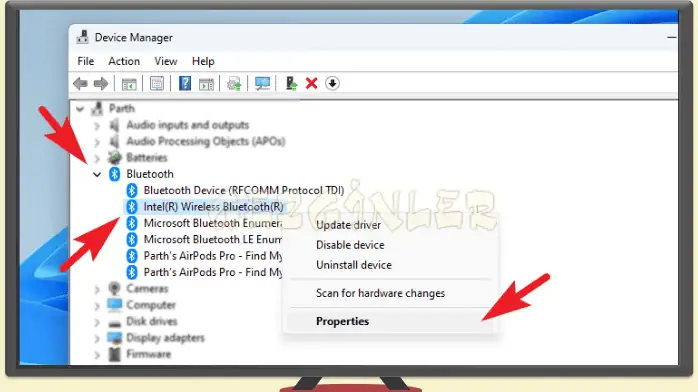The width and height of the screenshot is (698, 392).
Task: Select Microsoft Bluetooth Enumerator text
Action: click(212, 223)
